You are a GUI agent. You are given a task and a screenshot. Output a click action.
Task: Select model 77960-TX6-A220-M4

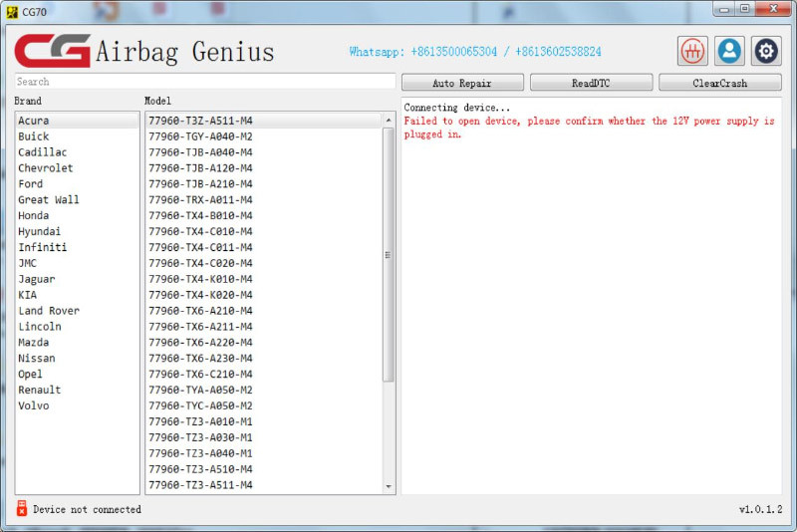(264, 342)
